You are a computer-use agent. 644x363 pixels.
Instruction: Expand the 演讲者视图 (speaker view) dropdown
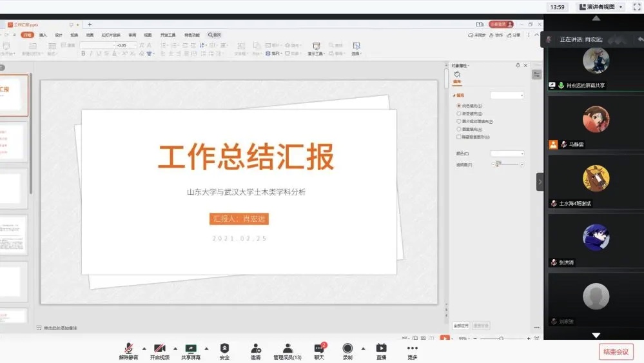pyautogui.click(x=601, y=7)
